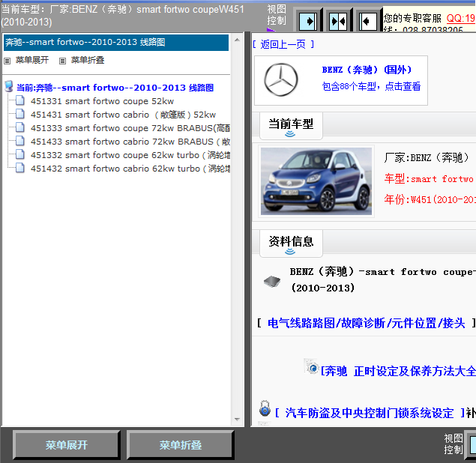The image size is (476, 463).
Task: Click document icon for 451331 coupe 52kw
Action: pyautogui.click(x=20, y=100)
